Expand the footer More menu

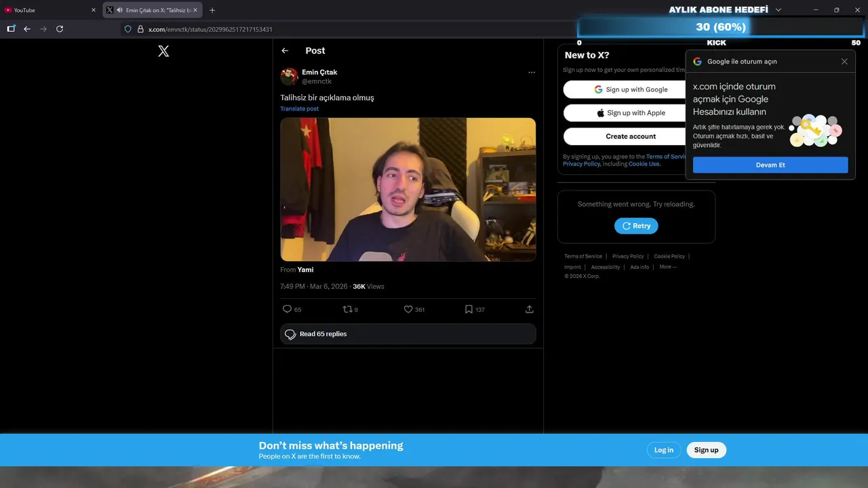[668, 267]
